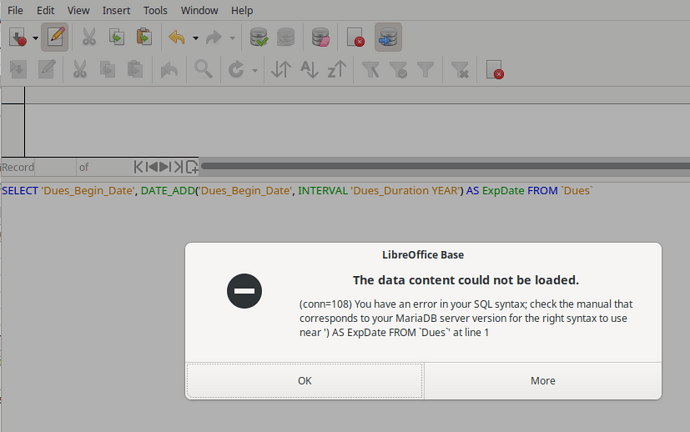Click the Refresh icon in table toolbar
The width and height of the screenshot is (690, 432).
click(236, 70)
